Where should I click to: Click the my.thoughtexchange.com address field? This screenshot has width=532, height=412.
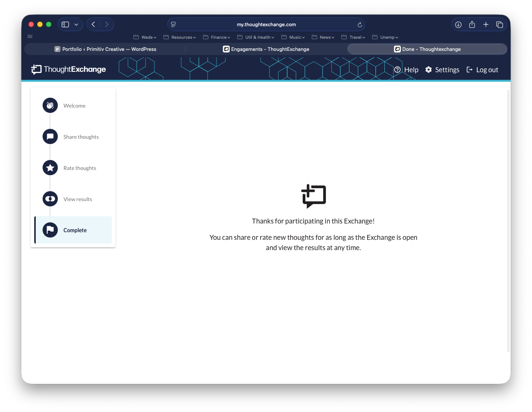[x=266, y=24]
